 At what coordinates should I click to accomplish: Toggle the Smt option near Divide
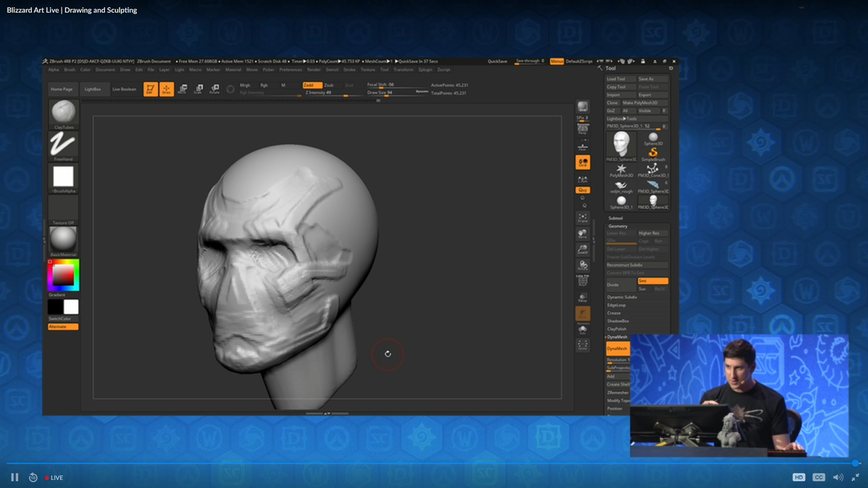[652, 281]
